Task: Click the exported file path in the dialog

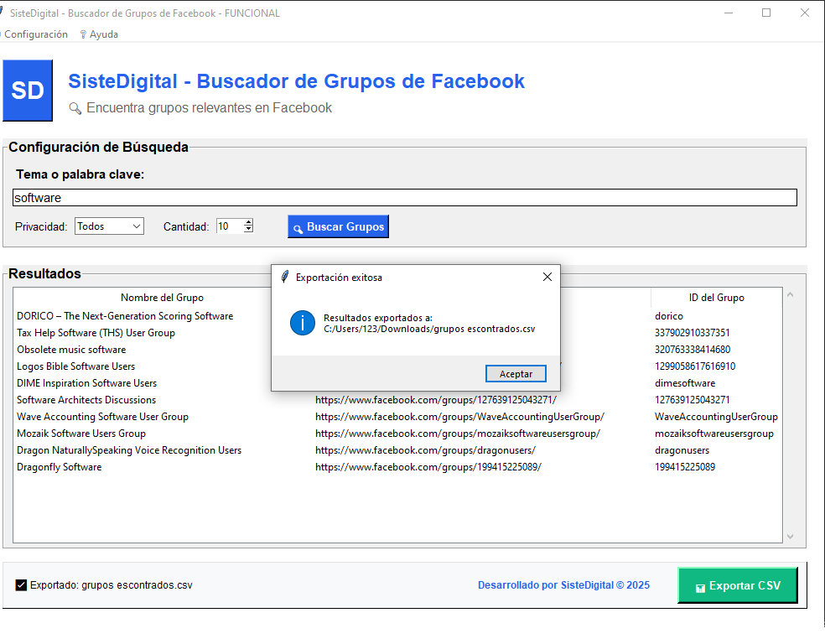Action: tap(429, 329)
